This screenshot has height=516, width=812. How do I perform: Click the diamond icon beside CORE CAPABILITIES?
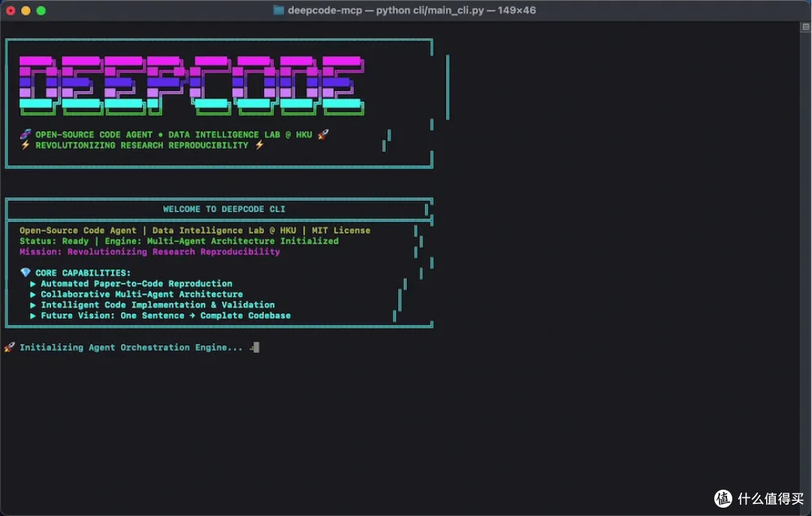pos(25,272)
